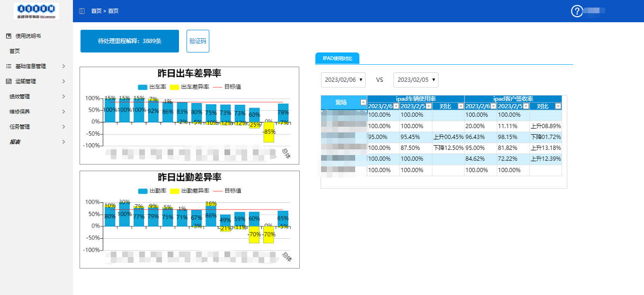Image resolution: width=644 pixels, height=295 pixels.
Task: Open first 2023/2/6 column filter arrow
Action: (x=396, y=106)
